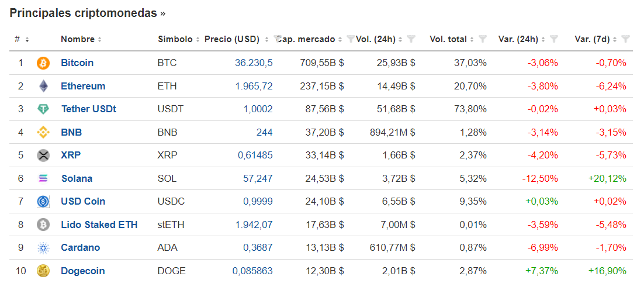Screen dimensions: 644x297
Task: Open the Principales criptomonedas heading link
Action: (x=87, y=13)
